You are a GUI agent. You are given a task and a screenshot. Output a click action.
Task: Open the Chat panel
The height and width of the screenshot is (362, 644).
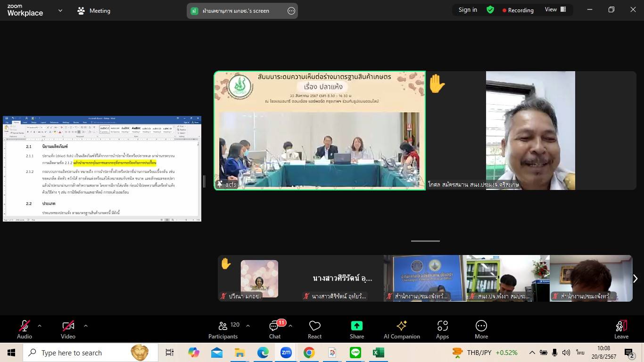click(x=274, y=329)
